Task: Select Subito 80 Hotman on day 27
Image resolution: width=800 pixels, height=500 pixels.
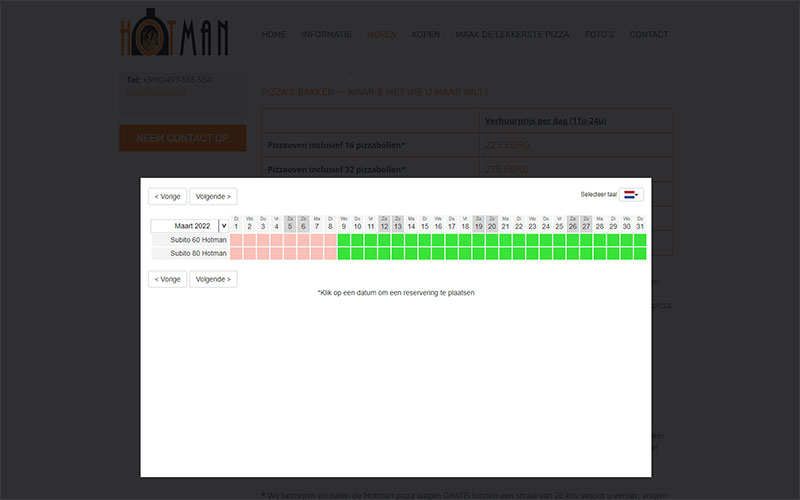Action: tap(586, 254)
